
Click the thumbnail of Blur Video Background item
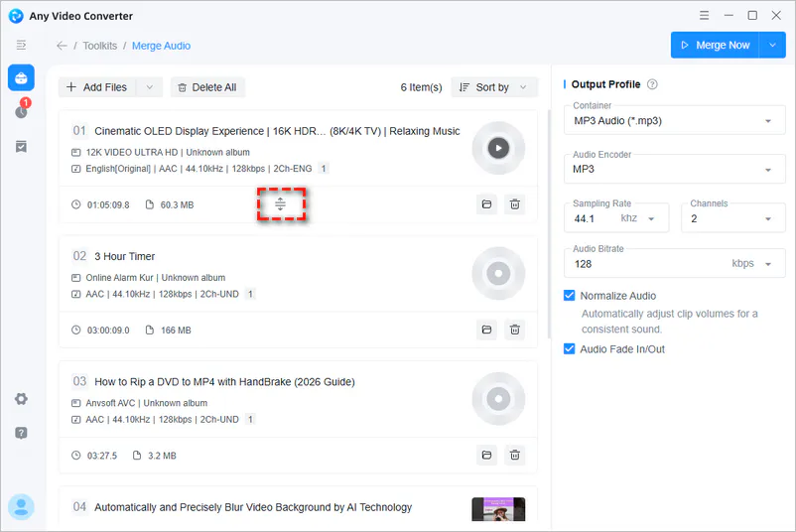[498, 509]
